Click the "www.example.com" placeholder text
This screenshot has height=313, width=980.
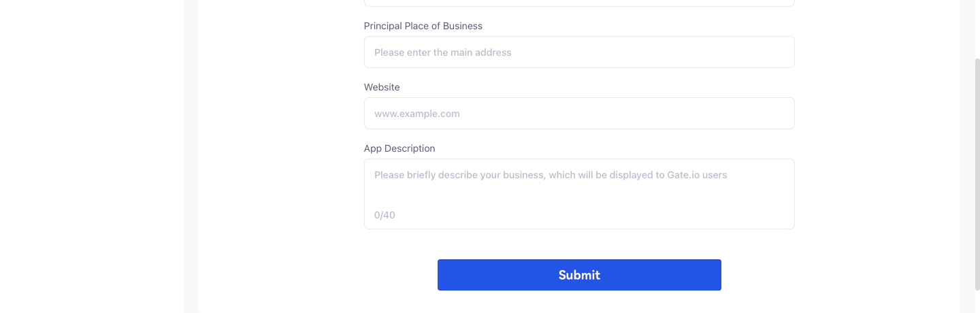[x=417, y=114]
